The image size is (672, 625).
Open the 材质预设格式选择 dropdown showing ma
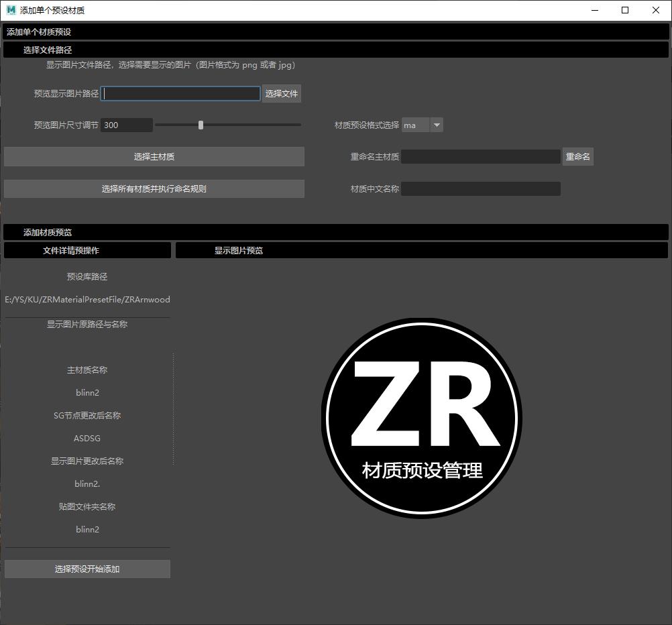pyautogui.click(x=422, y=125)
